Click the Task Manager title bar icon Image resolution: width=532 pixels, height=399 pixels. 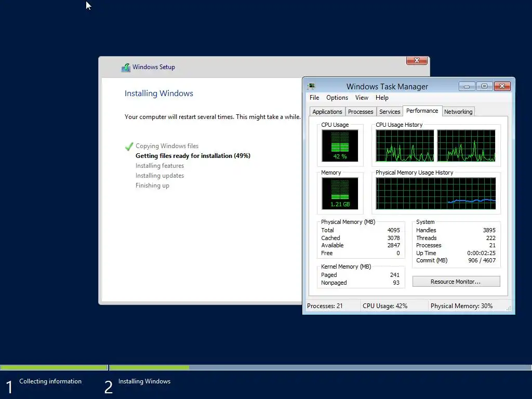click(x=312, y=86)
